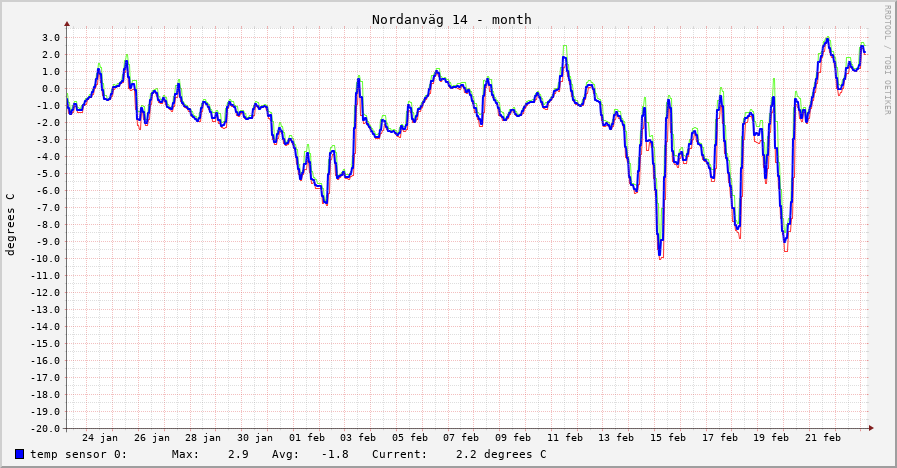Click the RRDTOOL / TOBI OETIKER watermark
The width and height of the screenshot is (897, 468).
point(886,60)
